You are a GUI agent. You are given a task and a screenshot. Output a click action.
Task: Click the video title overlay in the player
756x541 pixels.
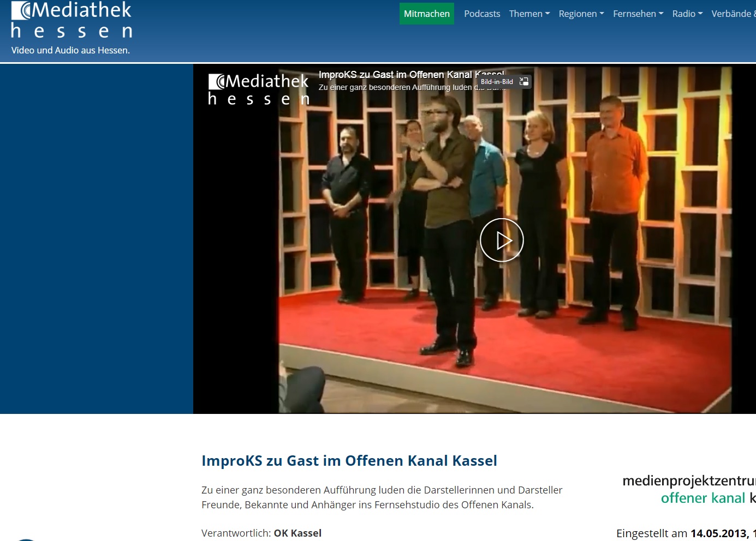411,75
